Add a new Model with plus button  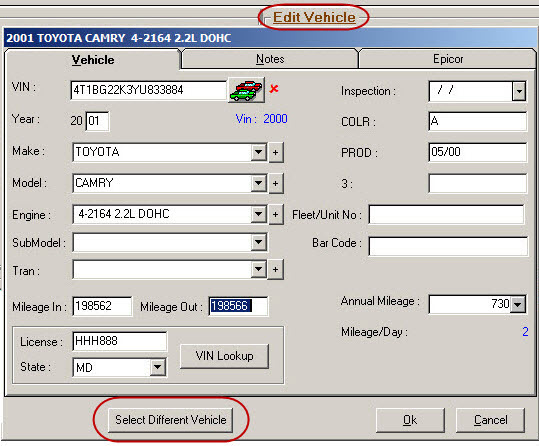(276, 183)
